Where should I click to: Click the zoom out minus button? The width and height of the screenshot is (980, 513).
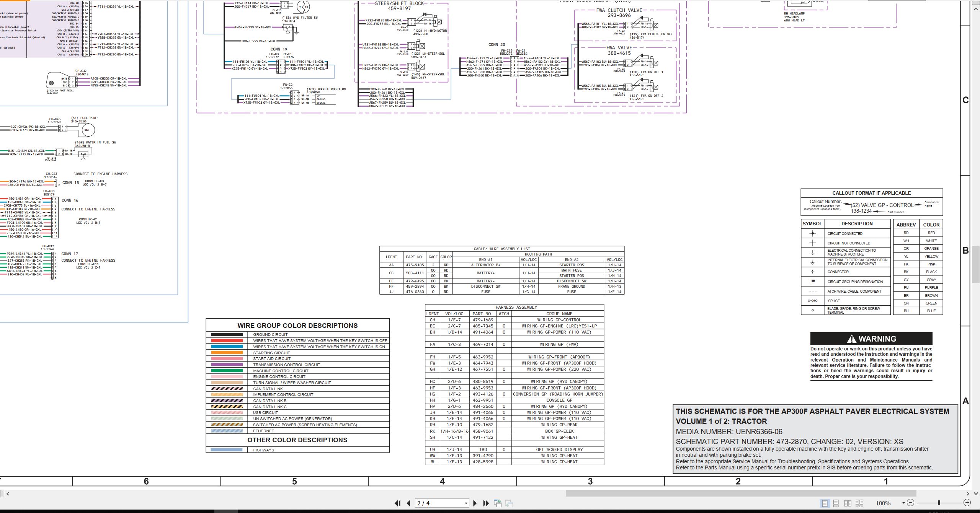point(911,503)
